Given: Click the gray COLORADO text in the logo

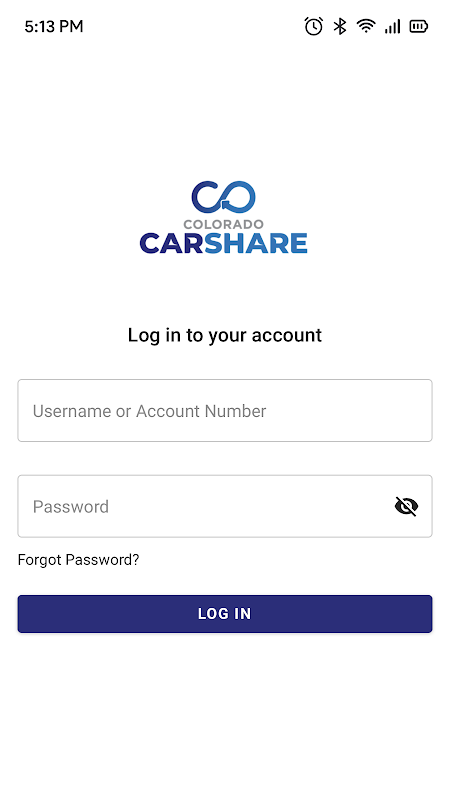Looking at the screenshot, I should (223, 224).
